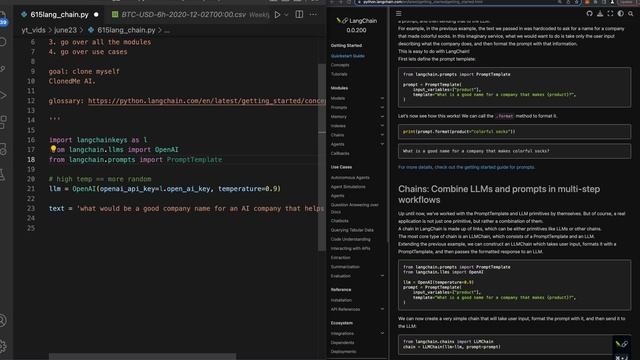The height and width of the screenshot is (360, 640).
Task: Place the cursor on the PromptTemplate import line
Action: click(136, 160)
